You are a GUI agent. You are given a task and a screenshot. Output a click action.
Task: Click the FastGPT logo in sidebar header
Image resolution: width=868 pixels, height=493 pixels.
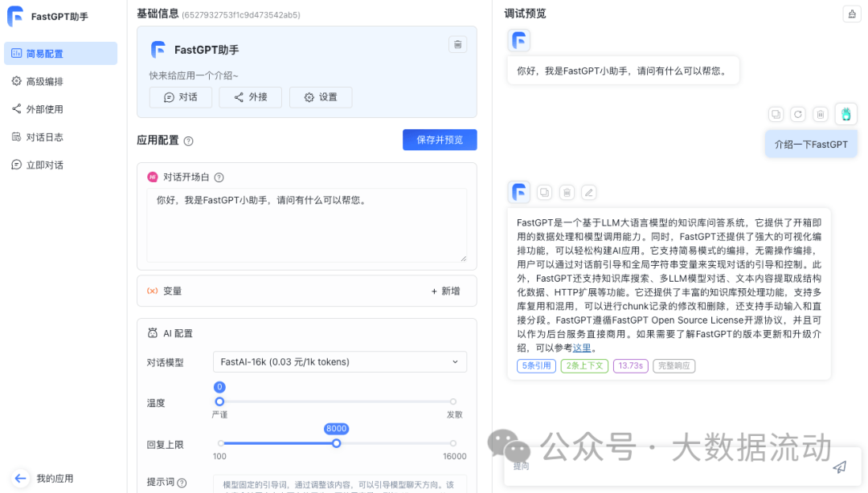(15, 16)
